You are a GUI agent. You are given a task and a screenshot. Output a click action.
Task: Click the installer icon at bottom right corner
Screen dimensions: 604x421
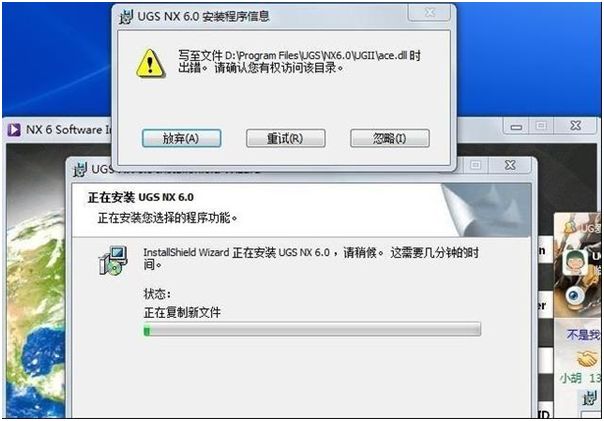(589, 398)
